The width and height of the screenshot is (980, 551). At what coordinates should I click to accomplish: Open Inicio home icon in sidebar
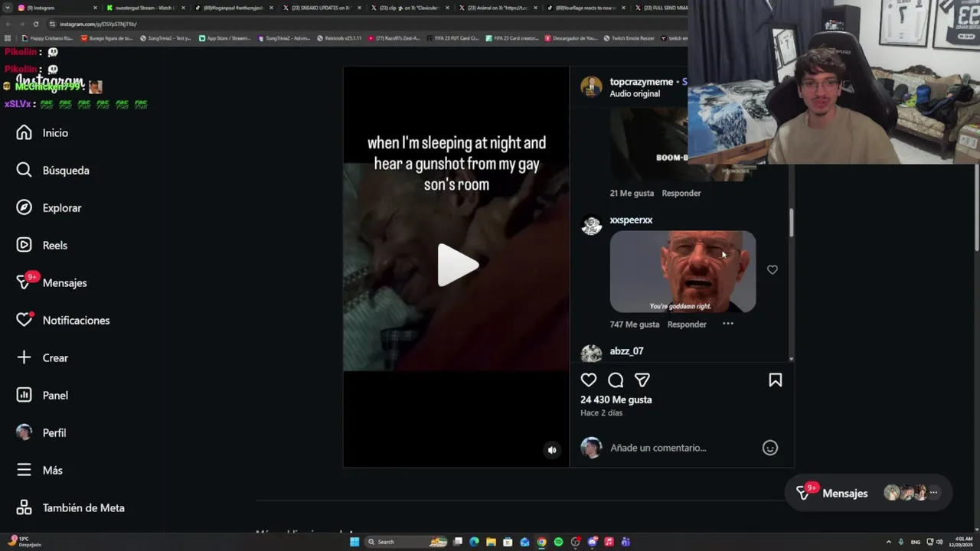[x=24, y=133]
